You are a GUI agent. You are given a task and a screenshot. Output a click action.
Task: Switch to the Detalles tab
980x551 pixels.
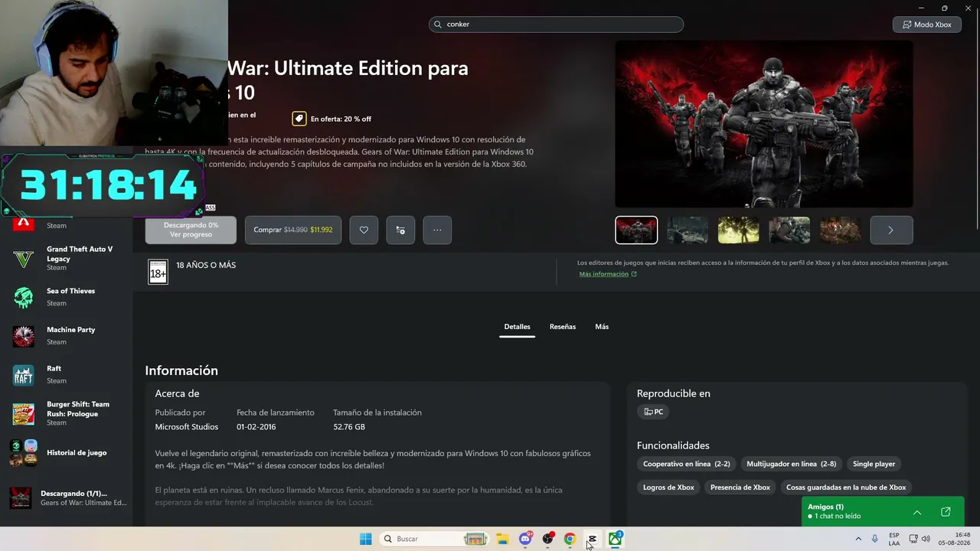click(x=517, y=327)
